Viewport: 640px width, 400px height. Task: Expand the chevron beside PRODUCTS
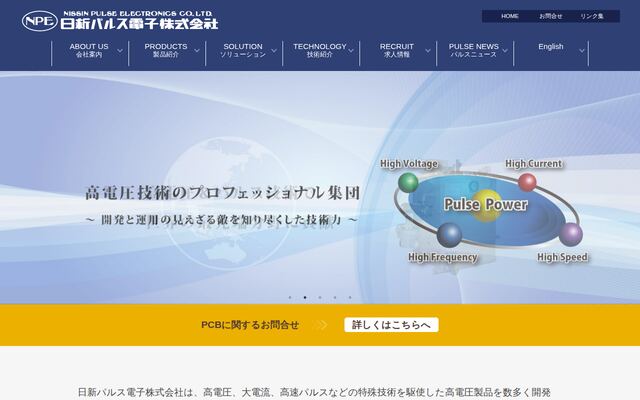197,51
